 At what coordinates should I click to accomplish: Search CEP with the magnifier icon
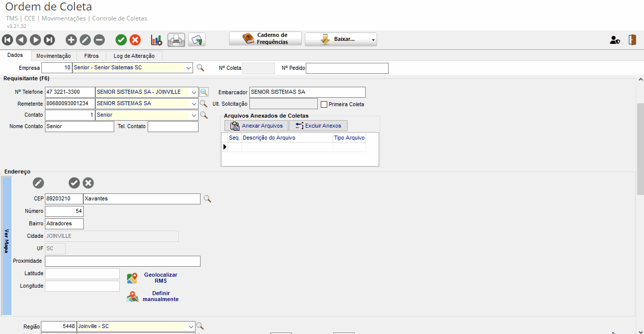click(208, 199)
